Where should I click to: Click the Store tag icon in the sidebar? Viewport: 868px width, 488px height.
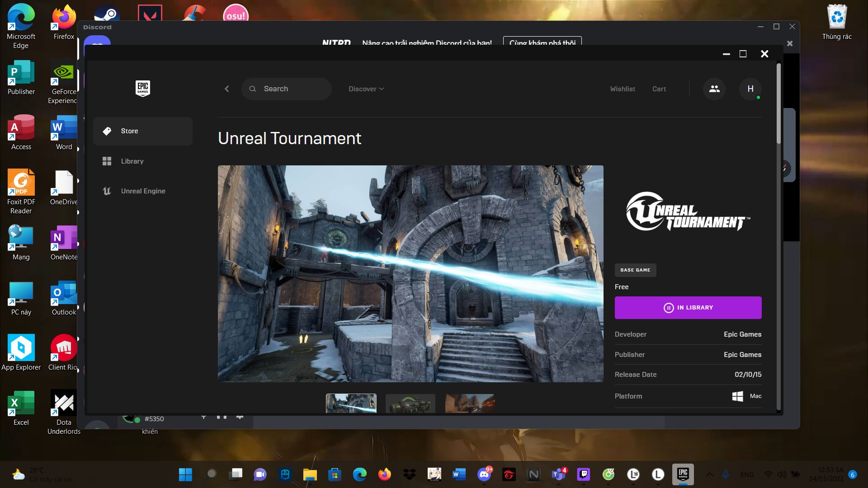pyautogui.click(x=107, y=131)
